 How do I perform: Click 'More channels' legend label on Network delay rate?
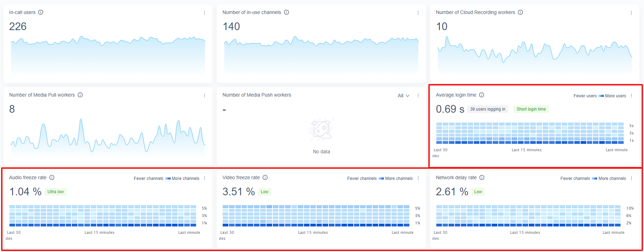pos(612,178)
